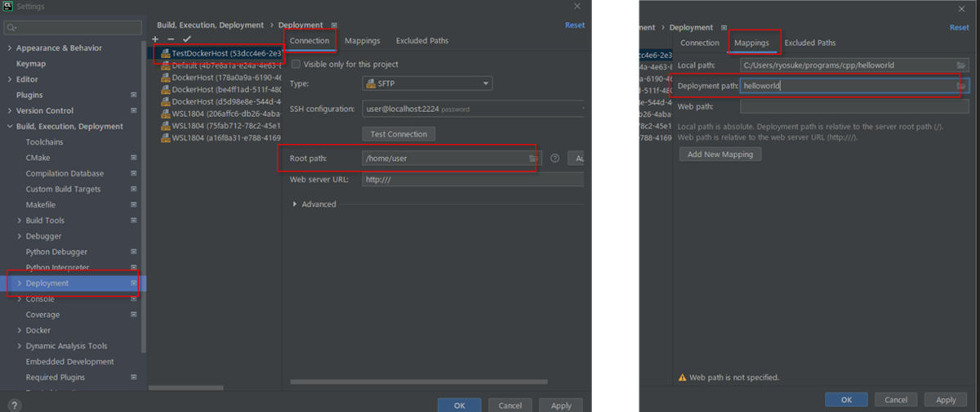This screenshot has width=980, height=412.
Task: Mark server as default with checkmark icon
Action: coord(187,39)
